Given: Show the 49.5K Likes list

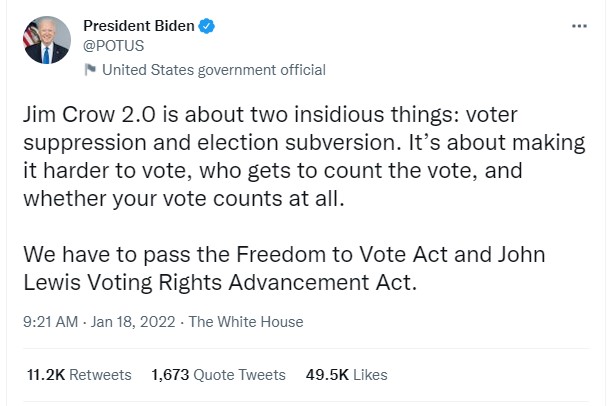Looking at the screenshot, I should [x=346, y=375].
